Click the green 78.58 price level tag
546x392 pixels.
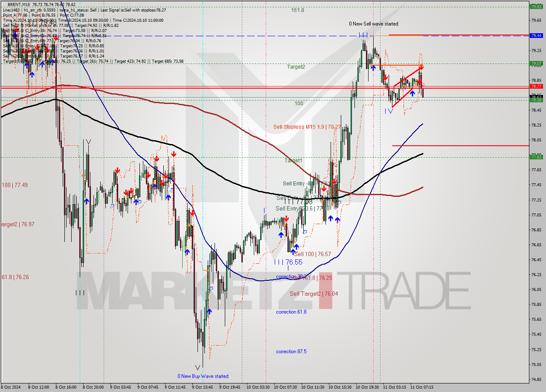point(535,100)
